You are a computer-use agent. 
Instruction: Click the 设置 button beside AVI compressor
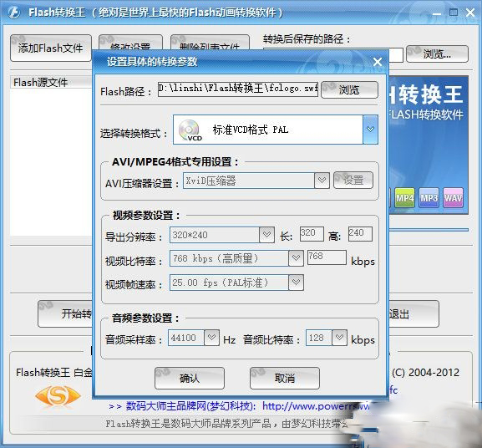point(353,181)
